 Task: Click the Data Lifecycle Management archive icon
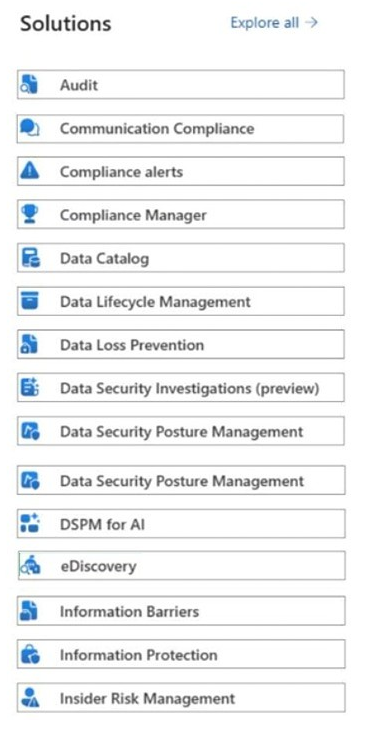(30, 301)
